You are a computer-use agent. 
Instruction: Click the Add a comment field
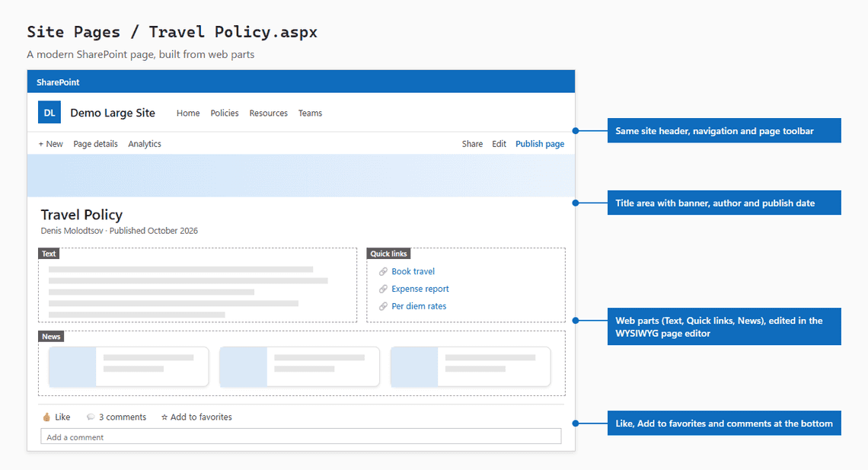click(301, 436)
